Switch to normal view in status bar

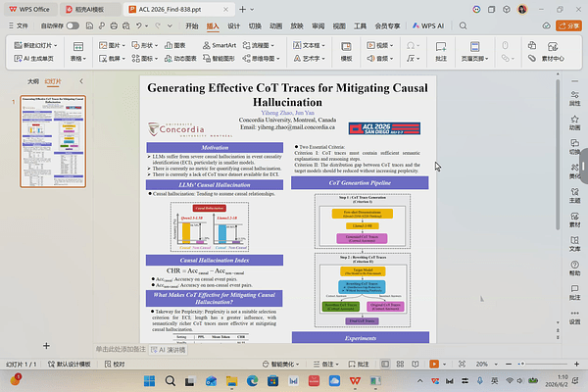(385, 365)
